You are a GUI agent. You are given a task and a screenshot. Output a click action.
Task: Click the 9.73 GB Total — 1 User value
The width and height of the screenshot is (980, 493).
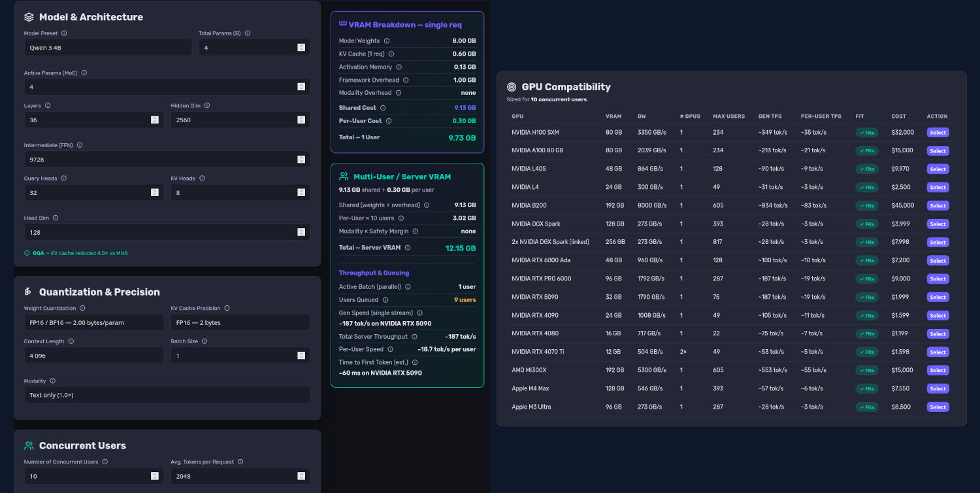tap(462, 138)
